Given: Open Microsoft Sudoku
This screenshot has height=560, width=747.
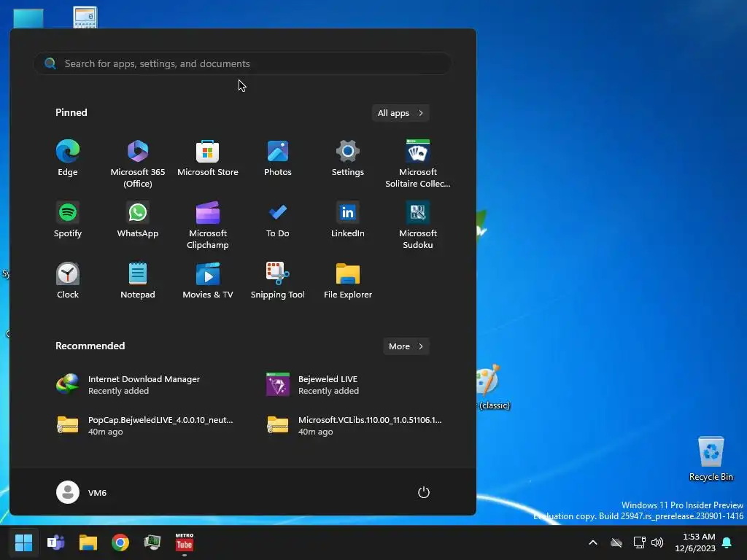Looking at the screenshot, I should (418, 225).
